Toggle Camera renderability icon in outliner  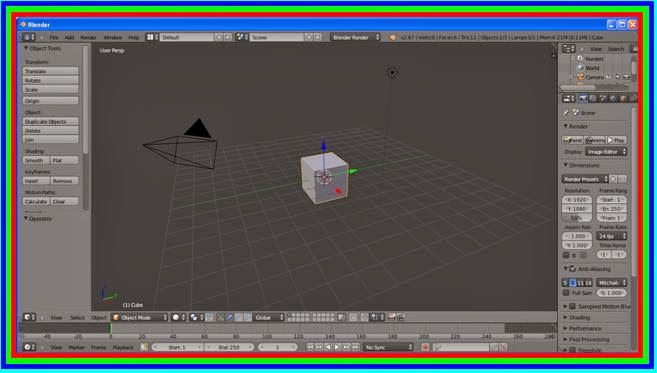[x=626, y=77]
